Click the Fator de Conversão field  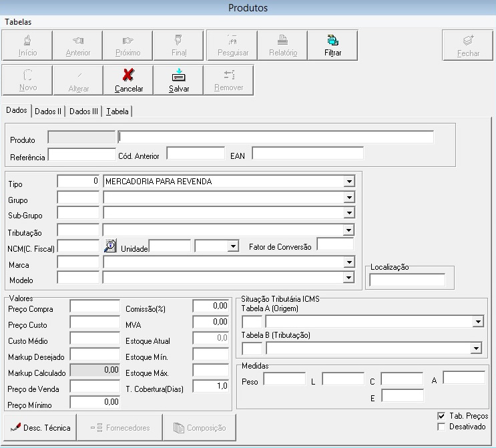[335, 244]
